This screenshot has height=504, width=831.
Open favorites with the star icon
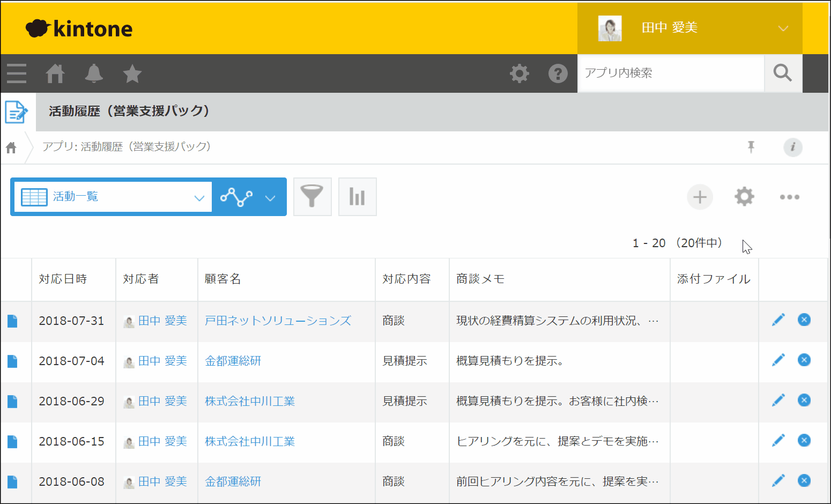coord(132,73)
